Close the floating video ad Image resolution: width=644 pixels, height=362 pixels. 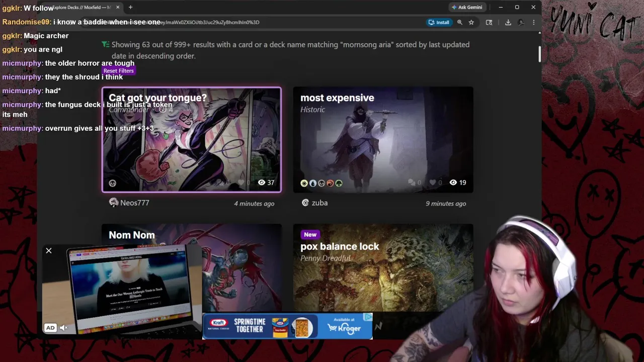coord(49,250)
